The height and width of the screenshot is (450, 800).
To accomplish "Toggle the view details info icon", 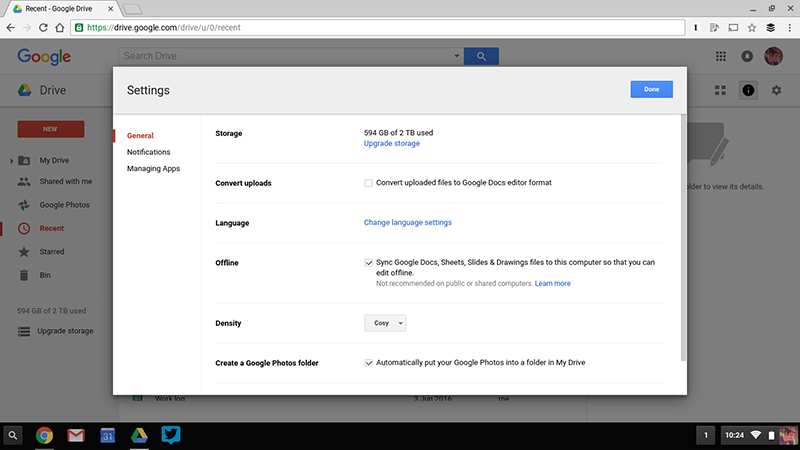I will (x=748, y=90).
